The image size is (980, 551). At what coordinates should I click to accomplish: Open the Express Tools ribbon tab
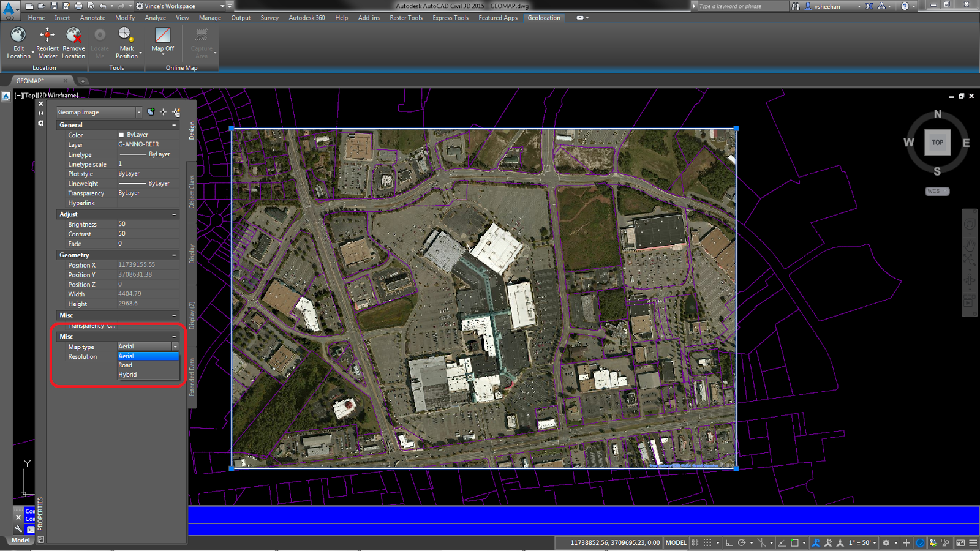(450, 18)
